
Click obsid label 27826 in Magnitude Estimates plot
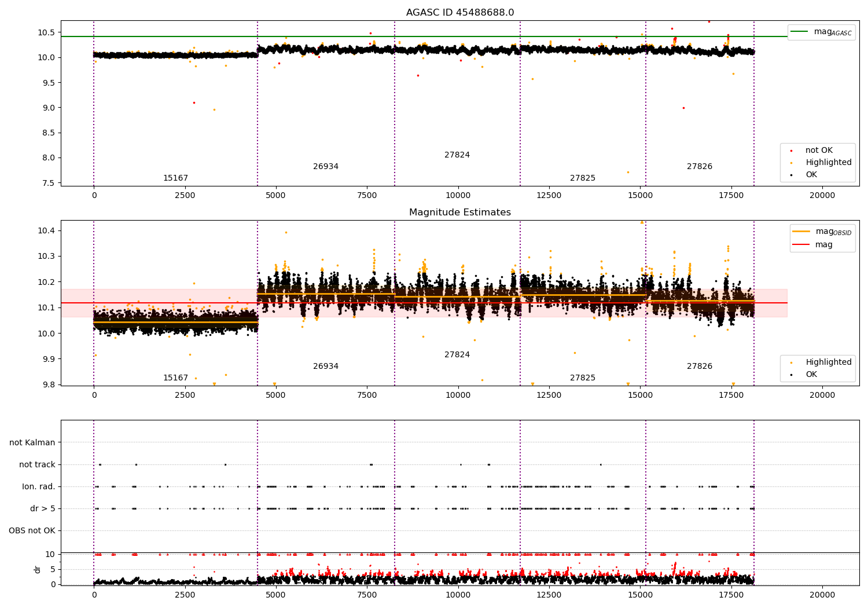[x=700, y=367]
